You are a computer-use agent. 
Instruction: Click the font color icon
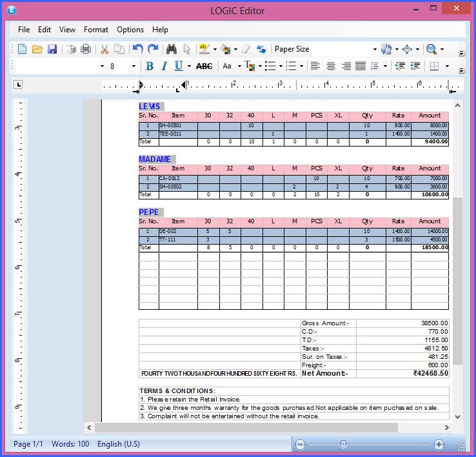tap(250, 66)
